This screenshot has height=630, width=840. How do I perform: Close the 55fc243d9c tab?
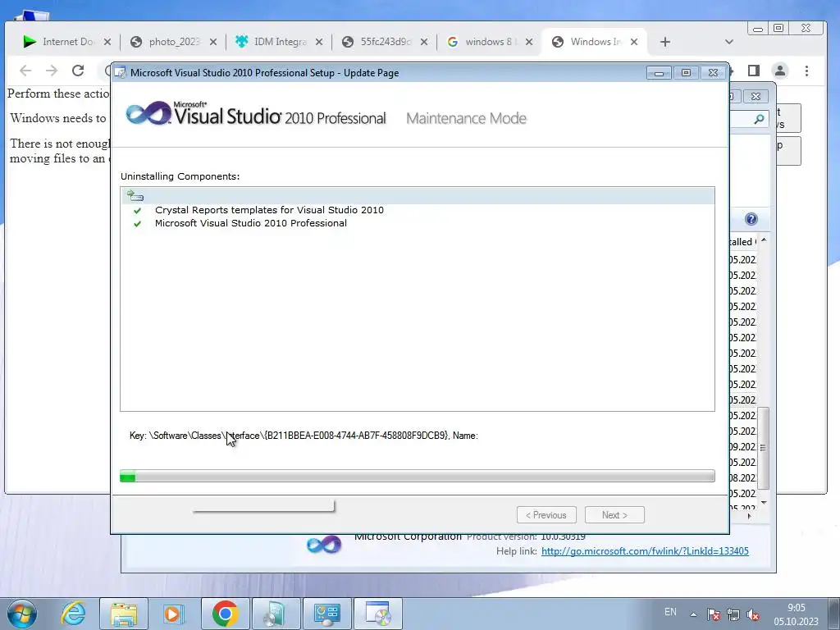coord(424,42)
